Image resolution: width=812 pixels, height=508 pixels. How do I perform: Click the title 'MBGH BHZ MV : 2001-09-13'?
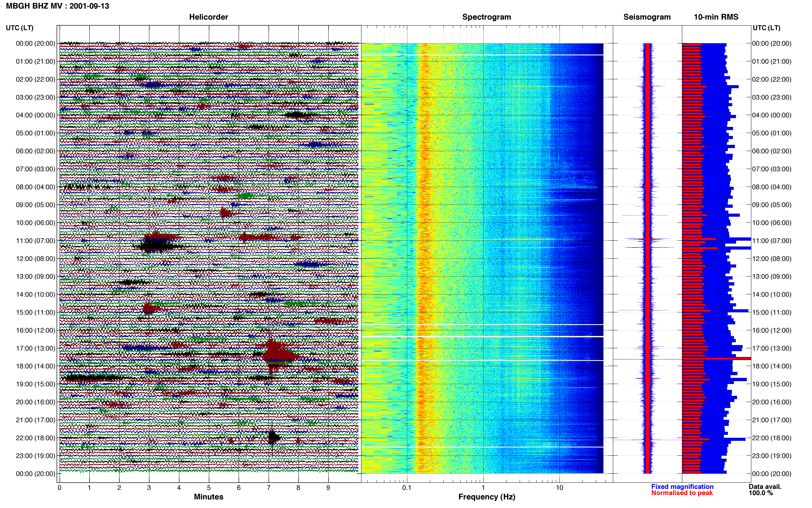coord(57,6)
